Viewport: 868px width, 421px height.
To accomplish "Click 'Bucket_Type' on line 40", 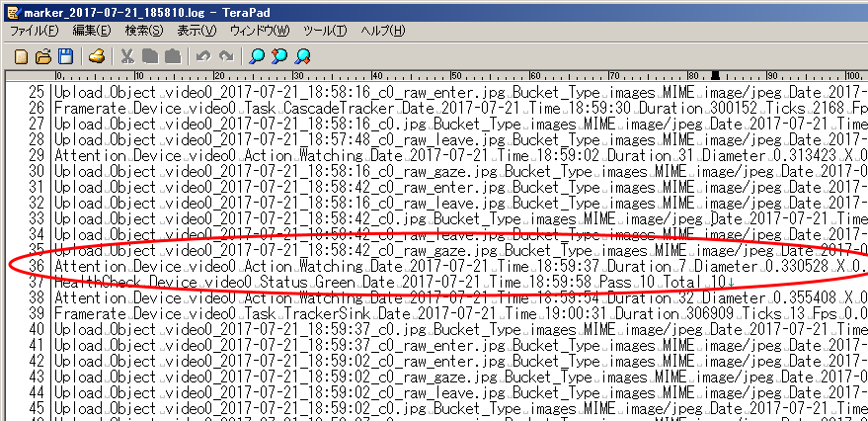I will coord(477,330).
